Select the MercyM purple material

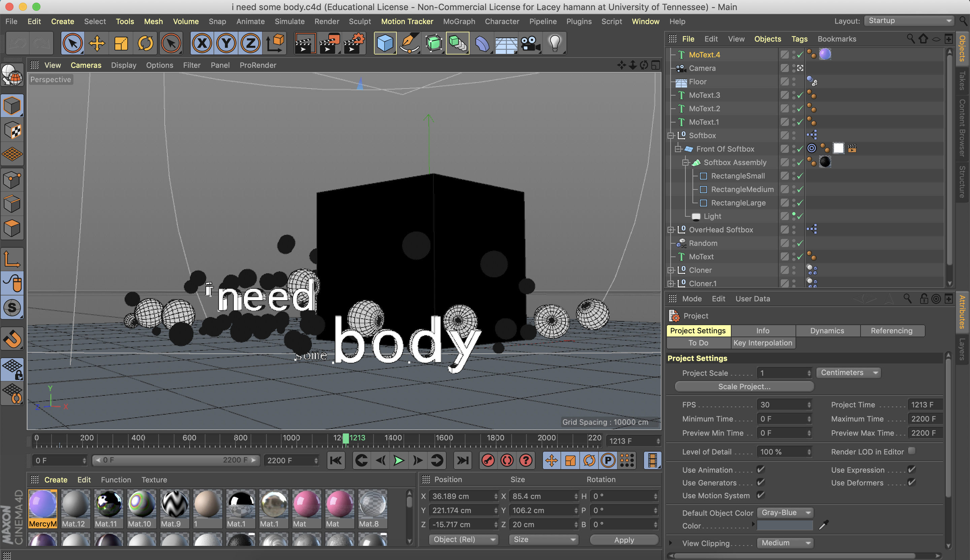[x=42, y=509]
